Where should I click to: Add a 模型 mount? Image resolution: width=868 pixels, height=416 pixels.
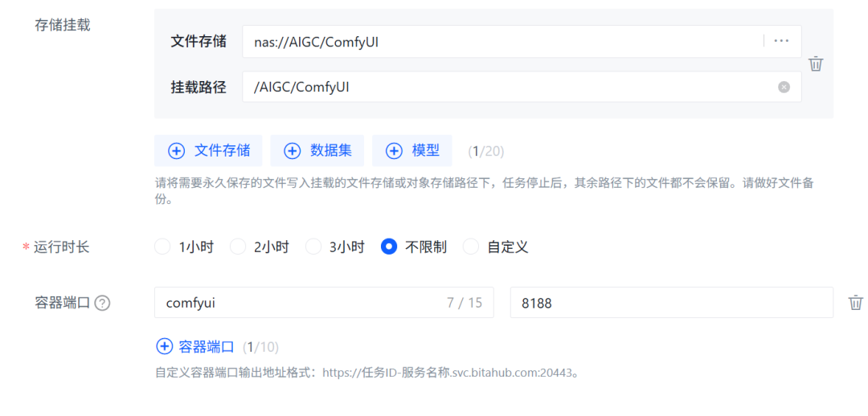(411, 150)
